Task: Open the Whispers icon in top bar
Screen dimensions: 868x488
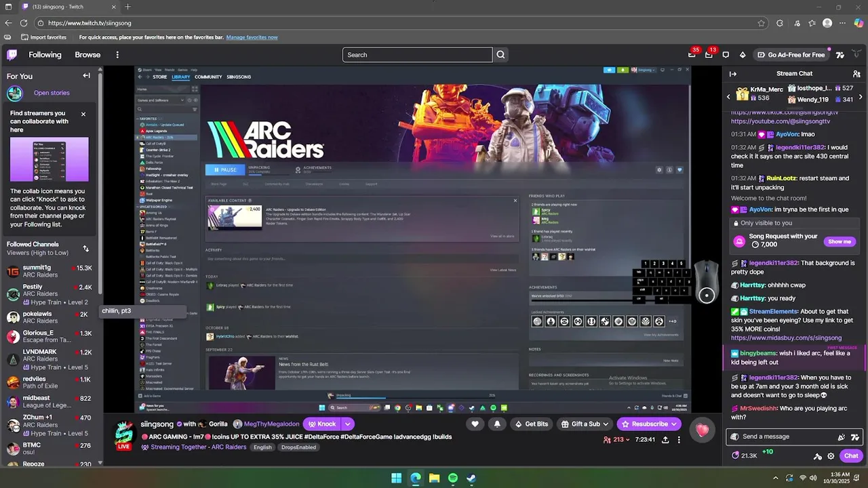Action: point(726,55)
